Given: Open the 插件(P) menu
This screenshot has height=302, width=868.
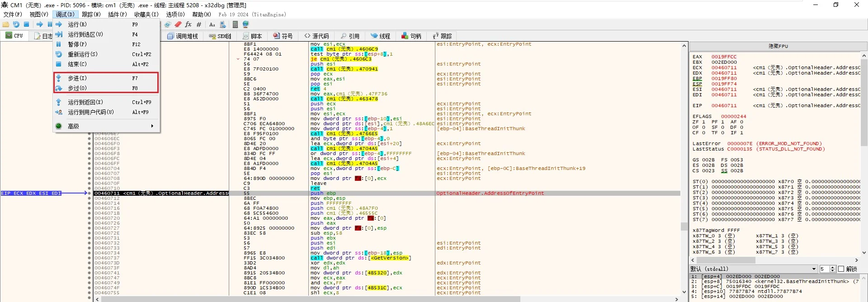Looking at the screenshot, I should 118,14.
